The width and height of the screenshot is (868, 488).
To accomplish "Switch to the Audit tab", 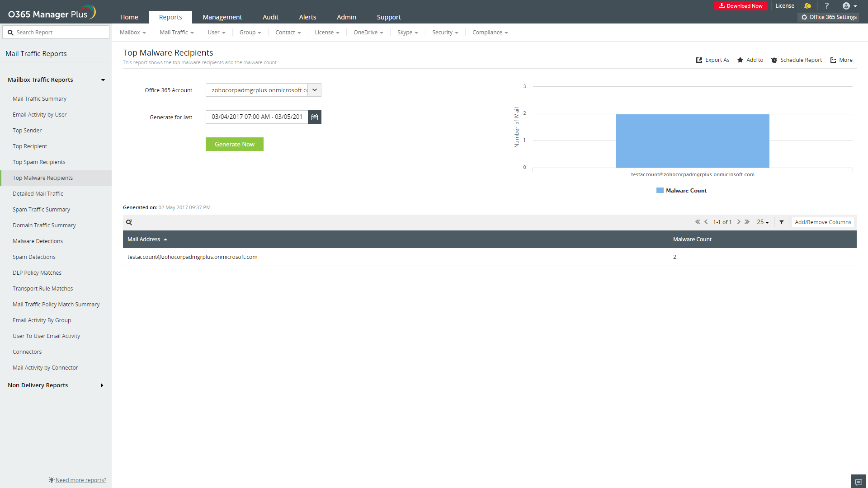I will [x=270, y=17].
